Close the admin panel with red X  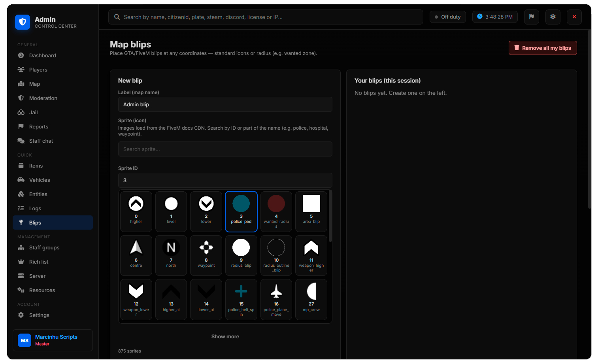(x=574, y=17)
